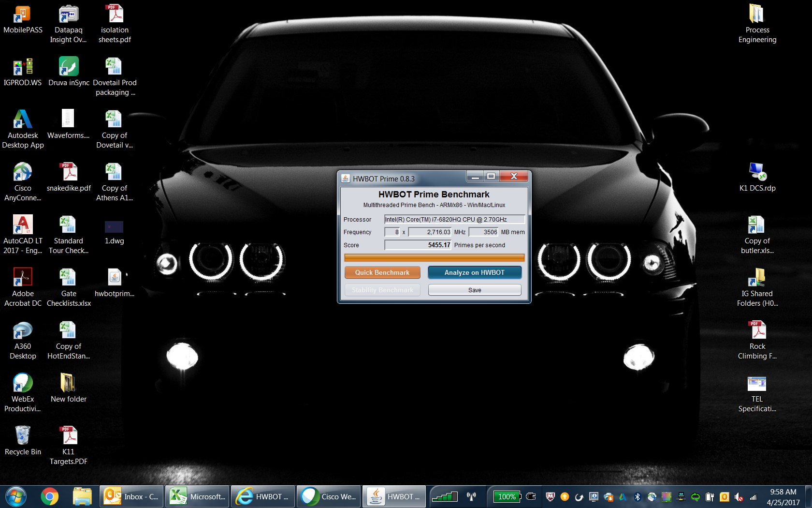
Task: Click Analyze on HWBOT button
Action: [475, 272]
